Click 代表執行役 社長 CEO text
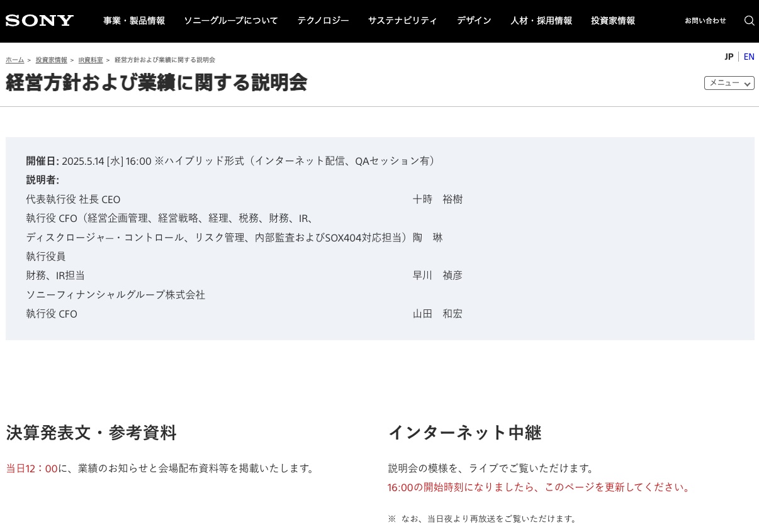Image resolution: width=759 pixels, height=532 pixels. tap(73, 199)
